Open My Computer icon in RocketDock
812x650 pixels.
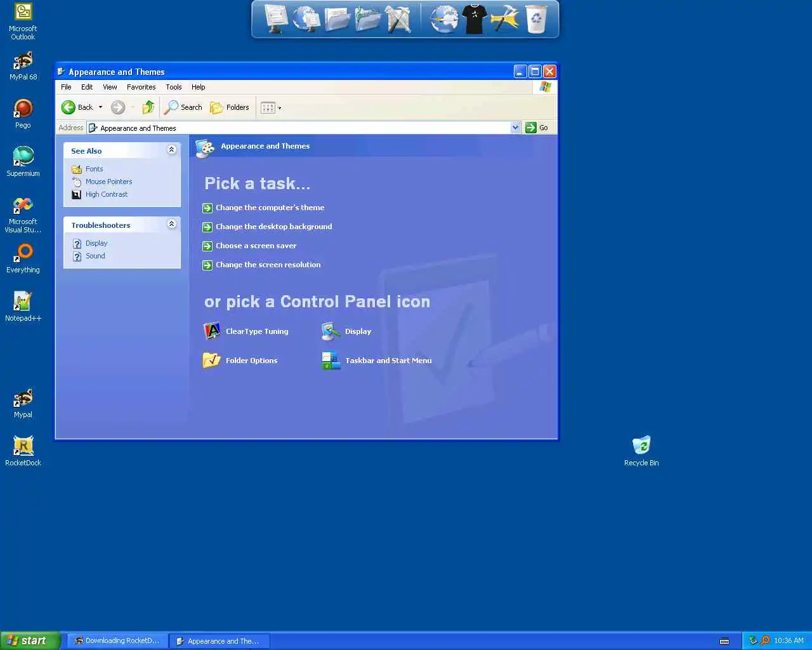click(276, 18)
